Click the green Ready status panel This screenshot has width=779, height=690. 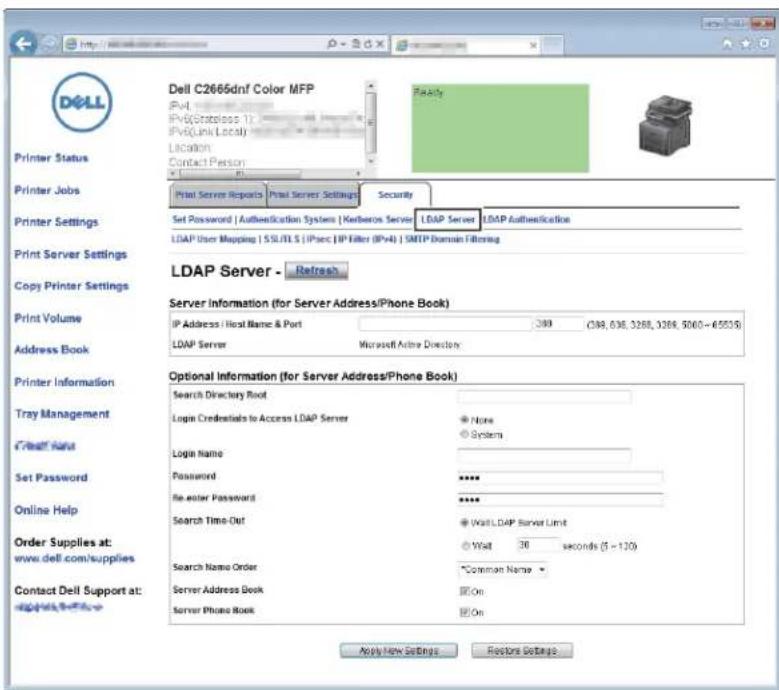[x=500, y=128]
